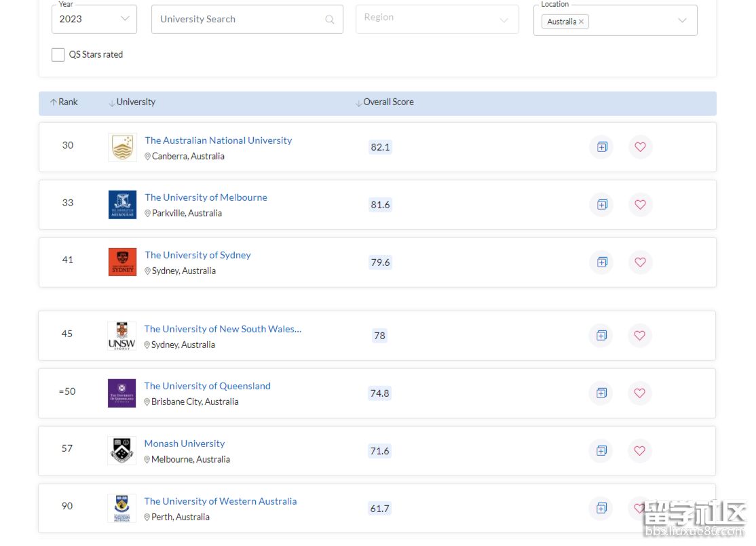Viewport: 756px width, 546px height.
Task: Favorite The Australian National University
Action: 640,147
